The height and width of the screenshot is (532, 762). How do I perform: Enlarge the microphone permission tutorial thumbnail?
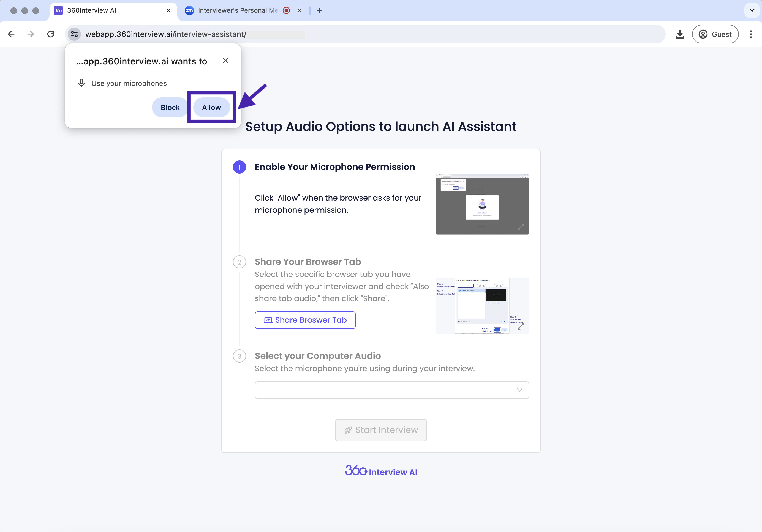pyautogui.click(x=482, y=204)
